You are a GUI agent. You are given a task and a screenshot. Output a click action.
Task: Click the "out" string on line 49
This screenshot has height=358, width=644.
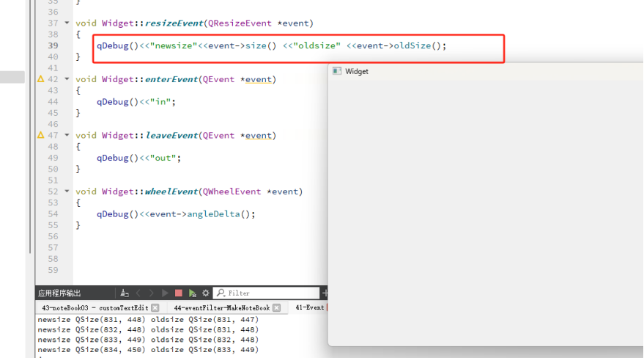(163, 158)
